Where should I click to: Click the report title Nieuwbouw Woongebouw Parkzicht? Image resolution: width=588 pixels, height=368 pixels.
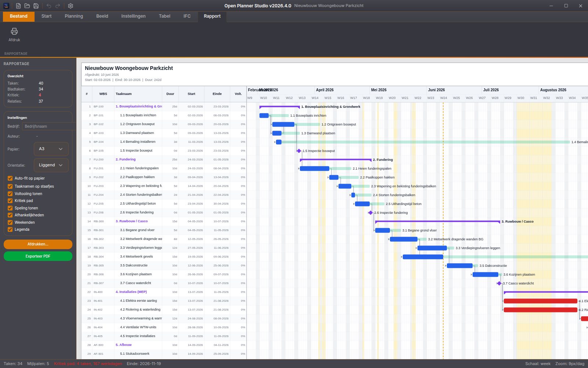click(129, 68)
